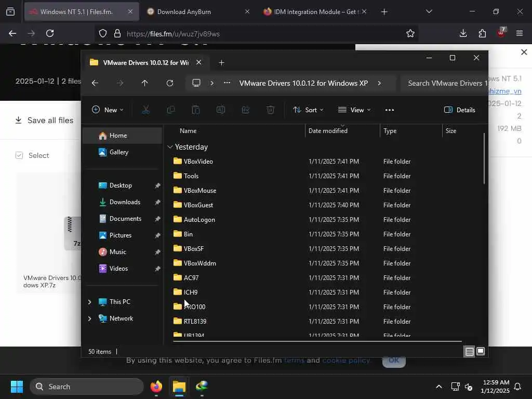Click the taskbar Search box
The width and height of the screenshot is (532, 399).
click(x=87, y=387)
